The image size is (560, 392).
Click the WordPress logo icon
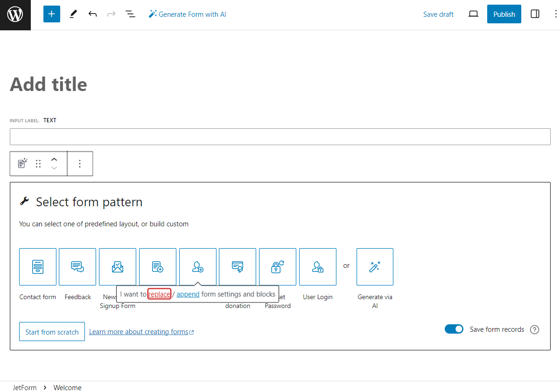point(15,15)
